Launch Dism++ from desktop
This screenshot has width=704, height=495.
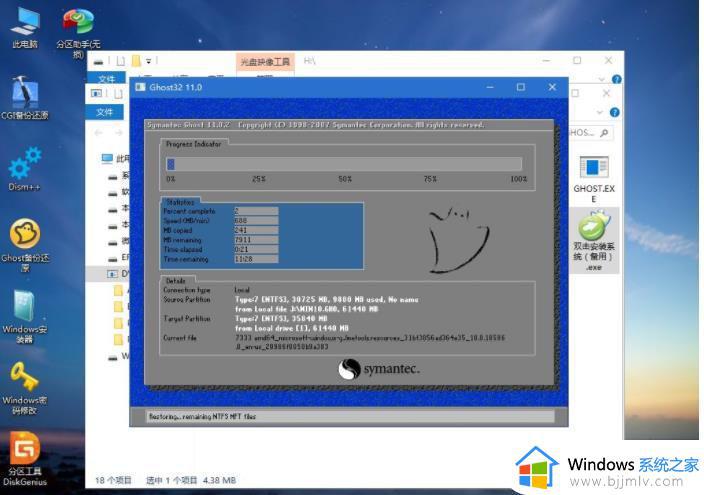[25, 169]
